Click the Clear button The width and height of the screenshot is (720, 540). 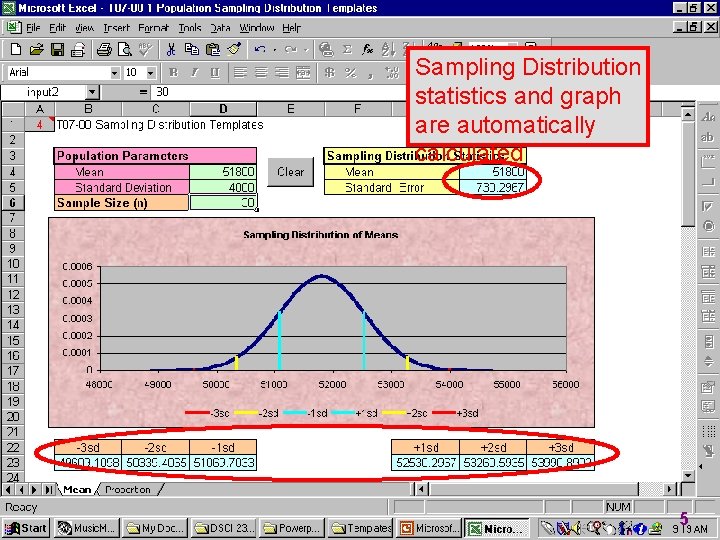pos(290,172)
